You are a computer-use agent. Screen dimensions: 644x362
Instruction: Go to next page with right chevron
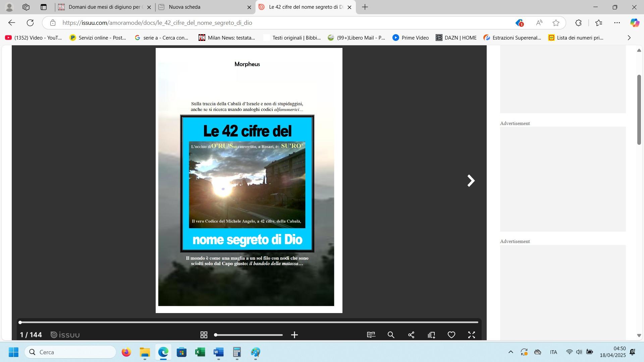[x=471, y=181]
